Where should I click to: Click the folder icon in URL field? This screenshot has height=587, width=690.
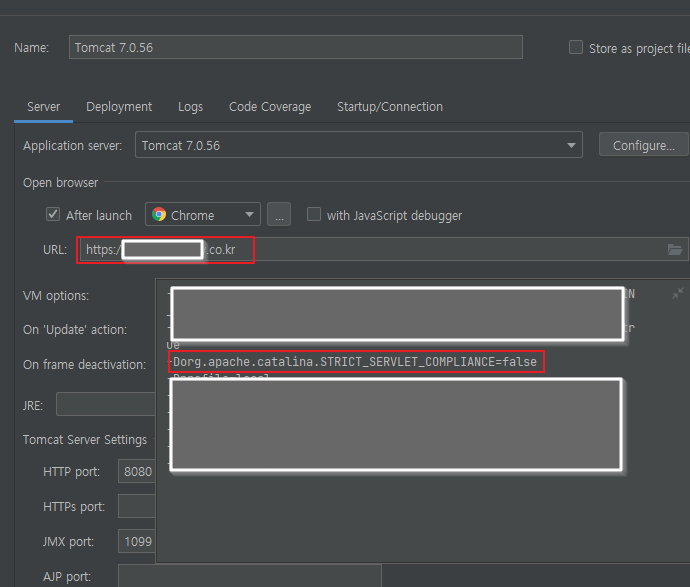pyautogui.click(x=675, y=249)
